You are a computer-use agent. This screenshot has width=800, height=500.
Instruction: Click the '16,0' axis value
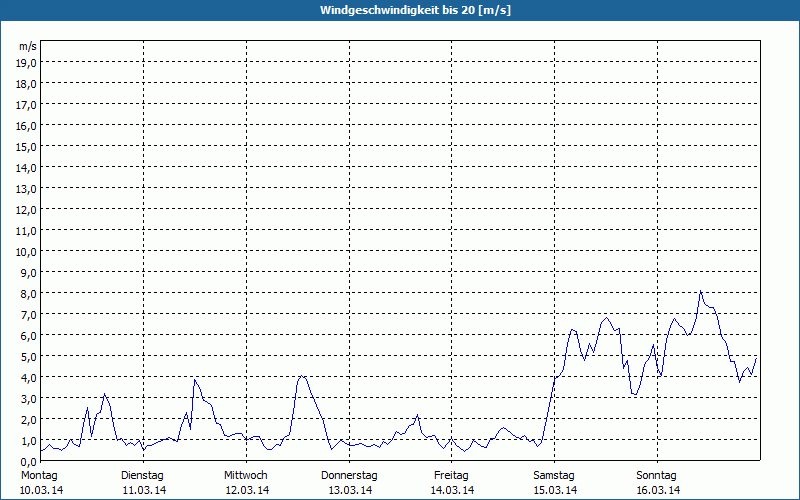(x=27, y=126)
